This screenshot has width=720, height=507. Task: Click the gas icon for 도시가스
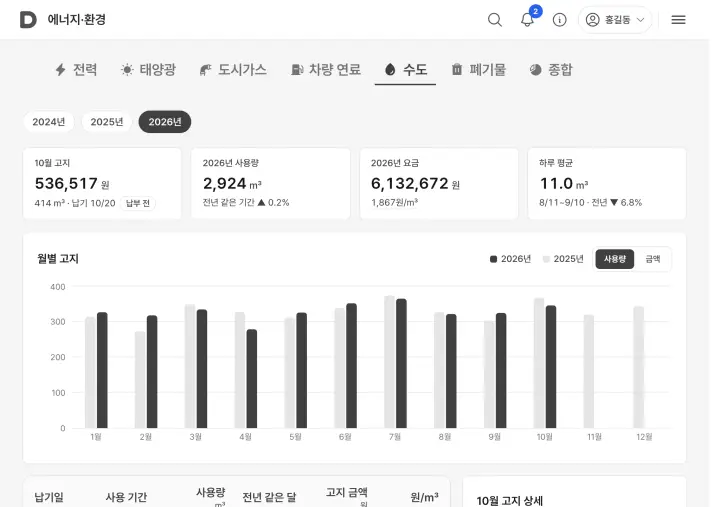pyautogui.click(x=205, y=70)
